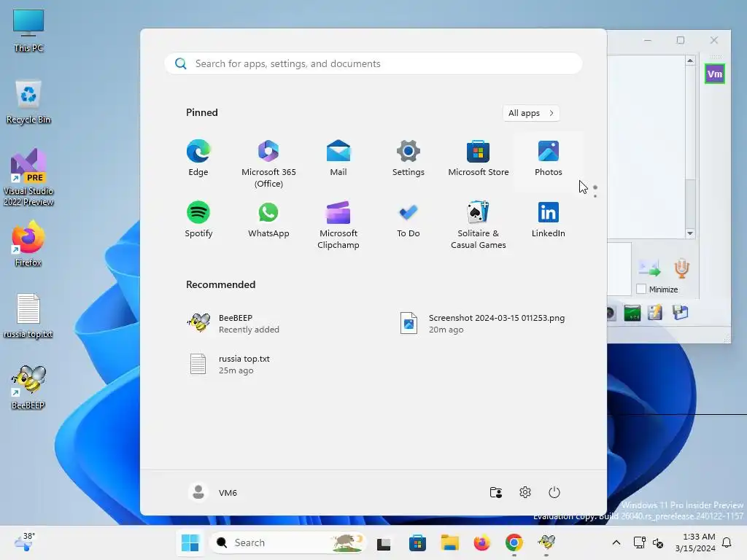Open the To Do app
Image resolution: width=747 pixels, height=560 pixels.
pyautogui.click(x=409, y=219)
